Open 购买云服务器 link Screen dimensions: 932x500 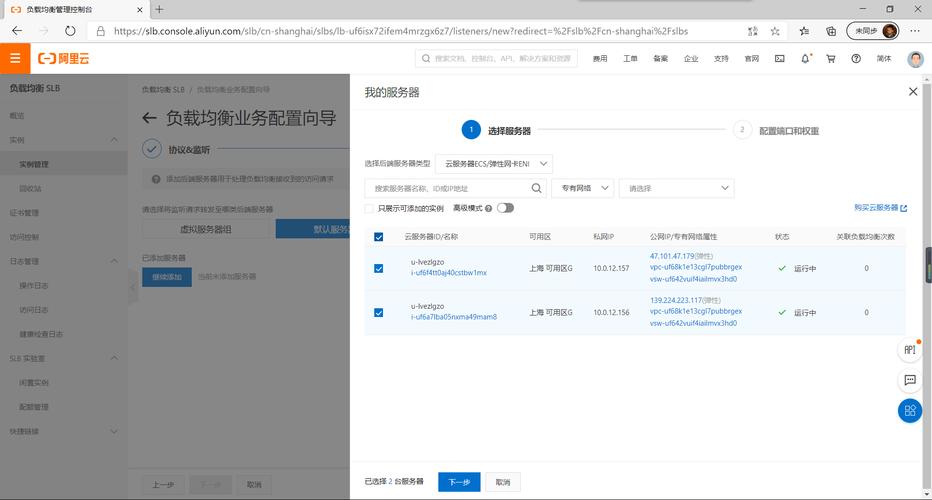[880, 207]
